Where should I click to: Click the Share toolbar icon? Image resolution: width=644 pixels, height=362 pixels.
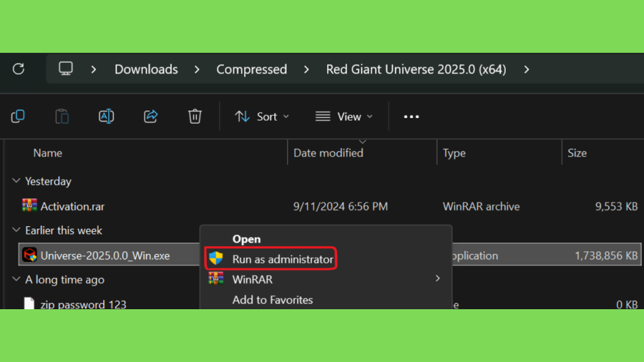151,116
